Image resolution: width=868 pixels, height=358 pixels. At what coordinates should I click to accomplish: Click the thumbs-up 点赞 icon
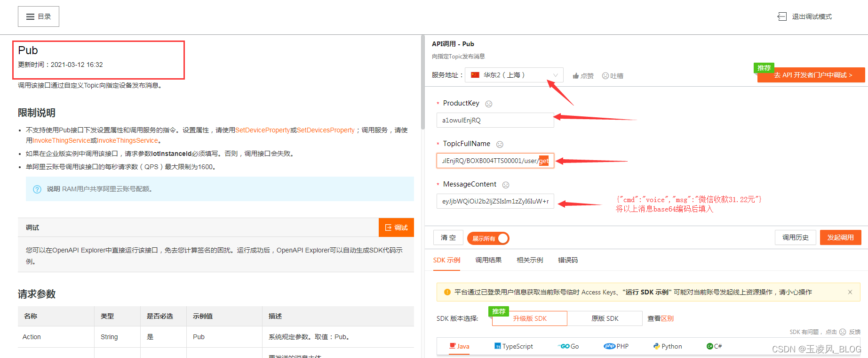[575, 76]
